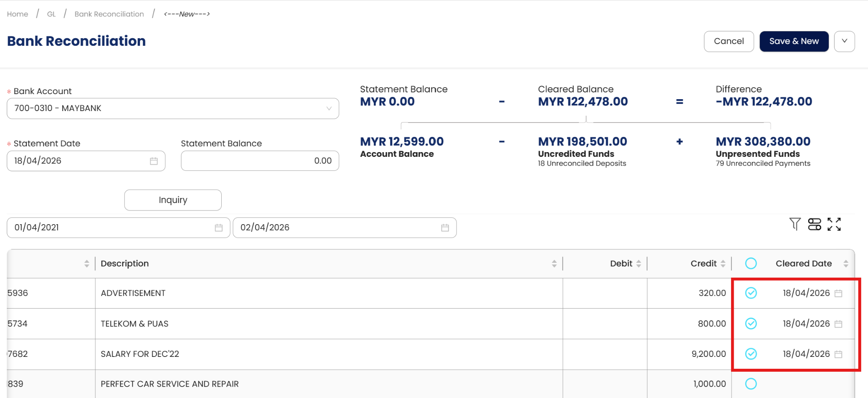The height and width of the screenshot is (398, 868).
Task: Mark PERFECT CAR SERVICE AND REPAIR as cleared
Action: point(751,384)
